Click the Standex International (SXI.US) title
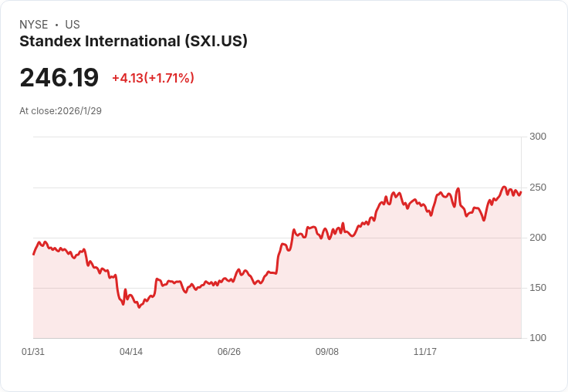568x392 pixels. (134, 42)
